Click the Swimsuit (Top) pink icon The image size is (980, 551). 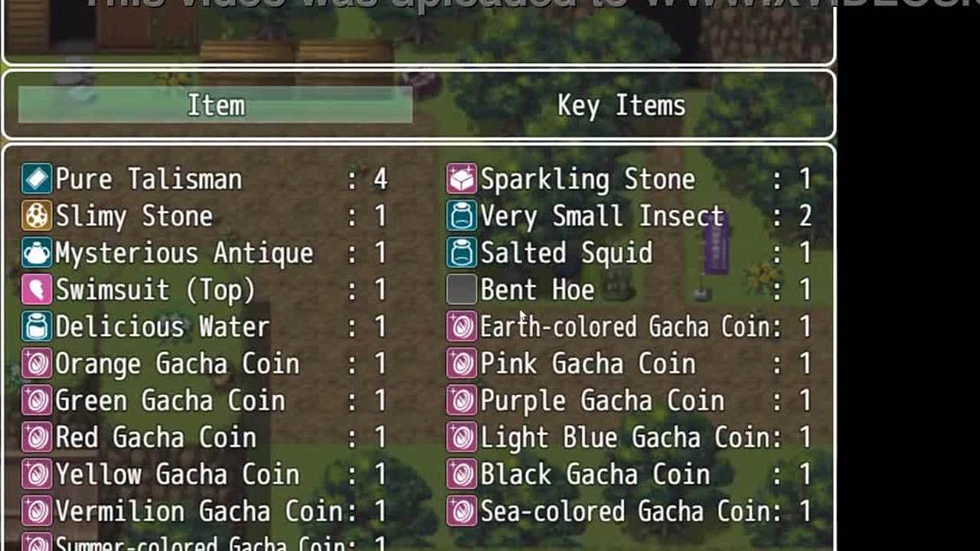click(36, 289)
